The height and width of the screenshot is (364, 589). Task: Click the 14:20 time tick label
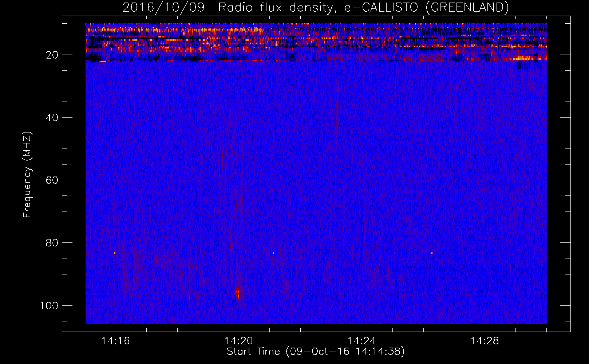click(x=238, y=341)
